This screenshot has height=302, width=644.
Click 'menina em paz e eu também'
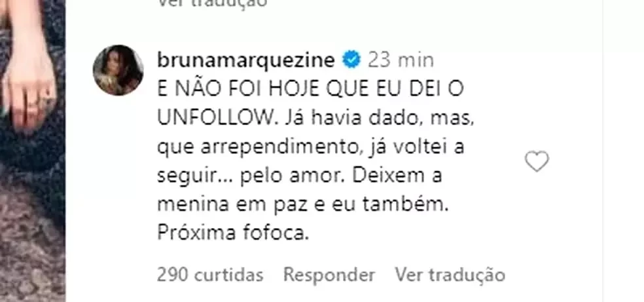click(x=302, y=204)
